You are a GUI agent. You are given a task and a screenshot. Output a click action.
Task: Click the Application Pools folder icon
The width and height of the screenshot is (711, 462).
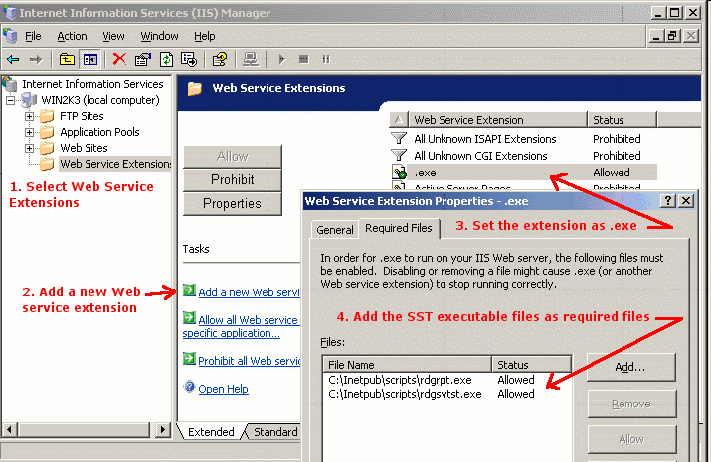(x=47, y=132)
